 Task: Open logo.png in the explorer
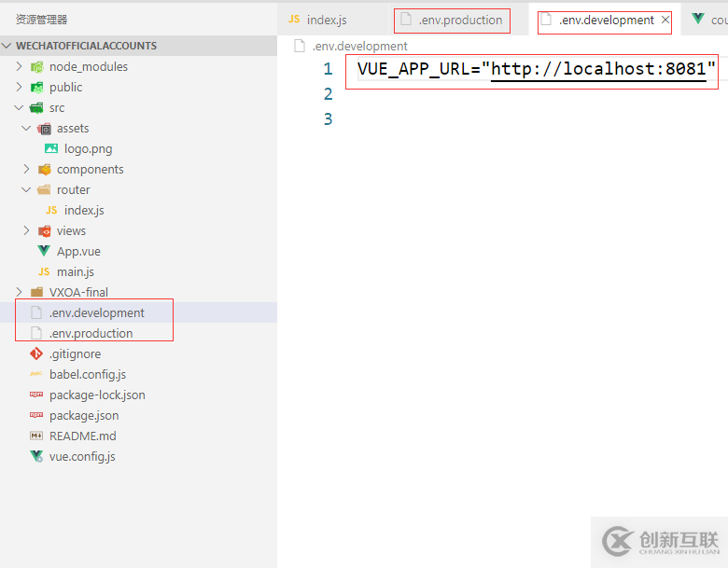pyautogui.click(x=89, y=148)
